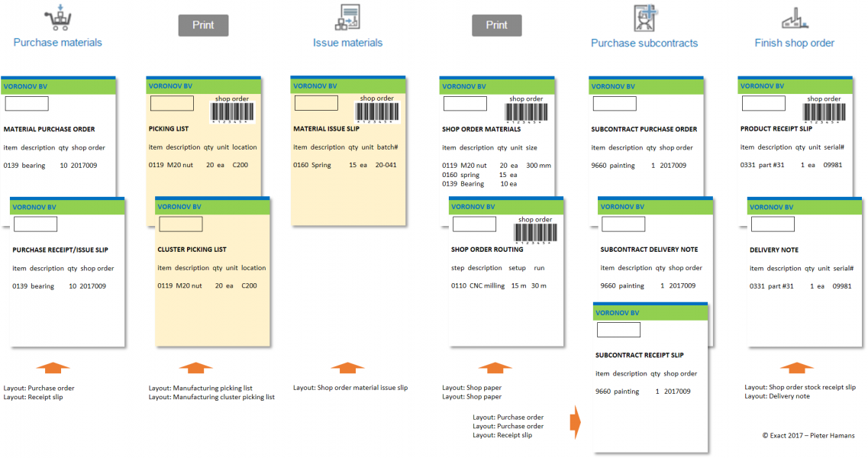This screenshot has height=458, width=868.
Task: Click the orange up arrow below Purchase Receipt/Issue Slip
Action: click(53, 369)
